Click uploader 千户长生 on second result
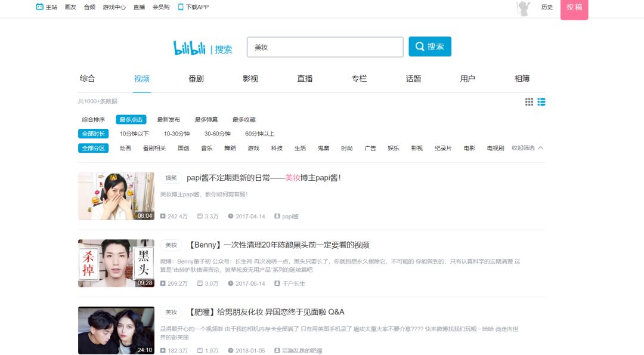 click(x=293, y=283)
